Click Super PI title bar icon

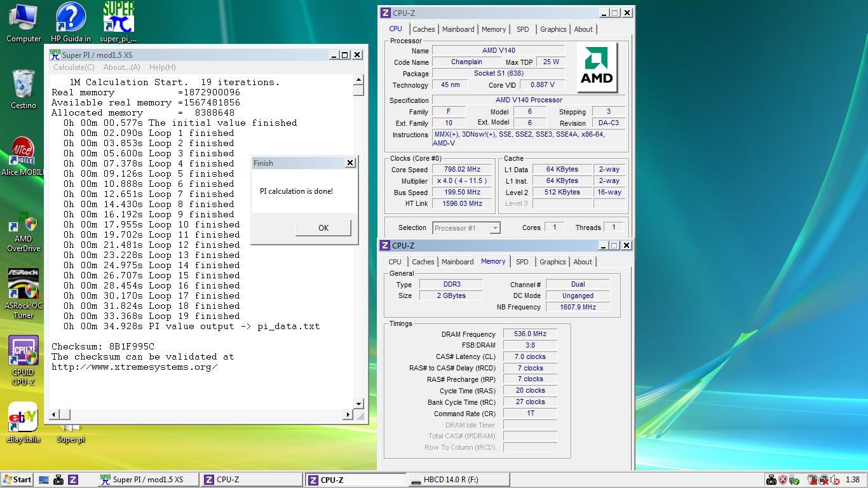point(55,55)
